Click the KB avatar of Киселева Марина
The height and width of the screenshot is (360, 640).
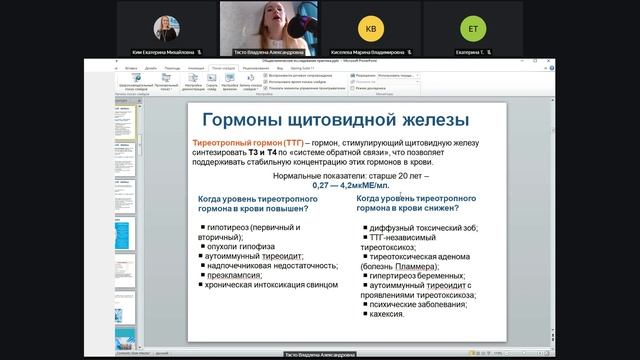371,29
